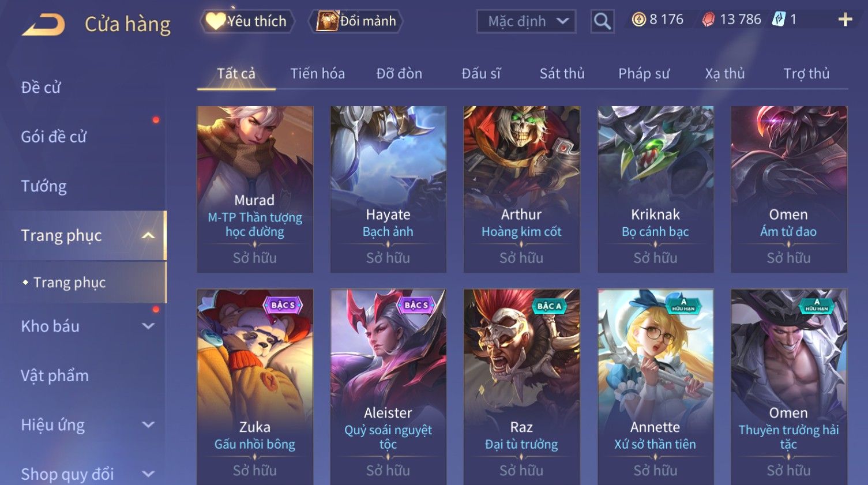Open the Mặc định sort dropdown
The image size is (868, 485).
(x=526, y=21)
